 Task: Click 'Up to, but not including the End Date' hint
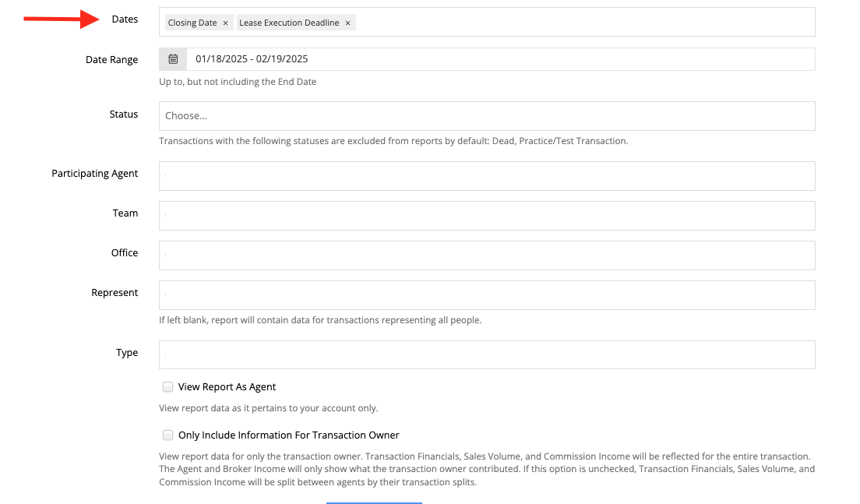(238, 82)
